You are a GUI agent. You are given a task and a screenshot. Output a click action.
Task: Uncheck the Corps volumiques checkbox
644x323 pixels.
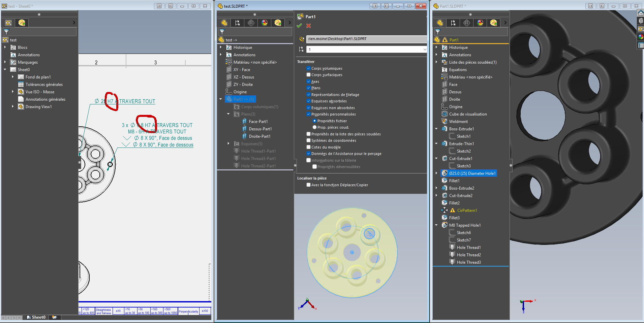(x=308, y=68)
